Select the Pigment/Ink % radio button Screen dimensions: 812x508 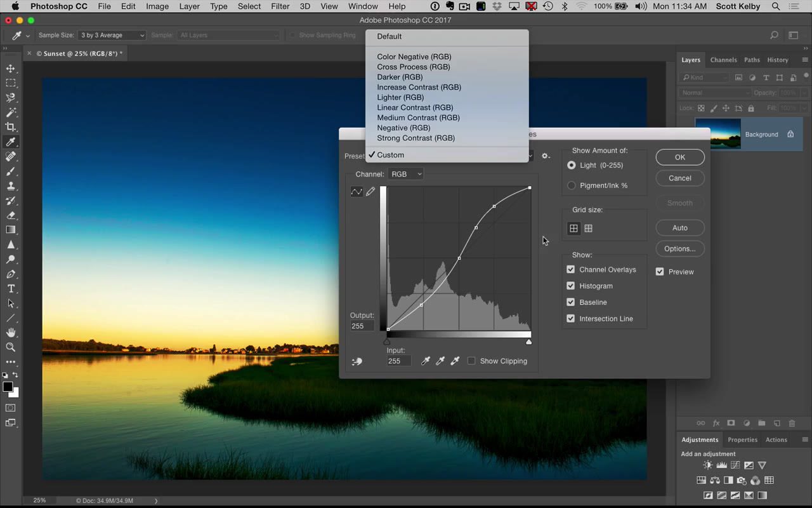point(572,185)
